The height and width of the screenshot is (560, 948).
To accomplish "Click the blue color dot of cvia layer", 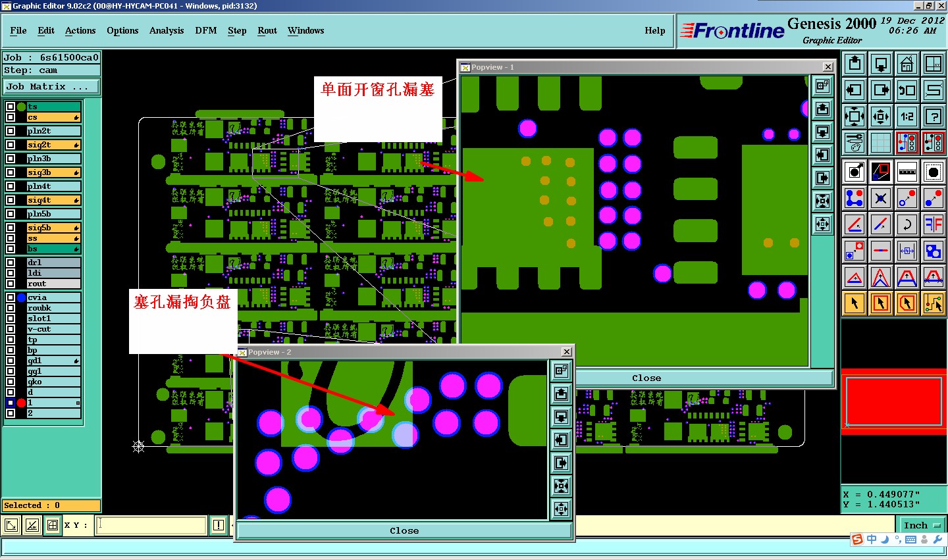I will [x=21, y=297].
